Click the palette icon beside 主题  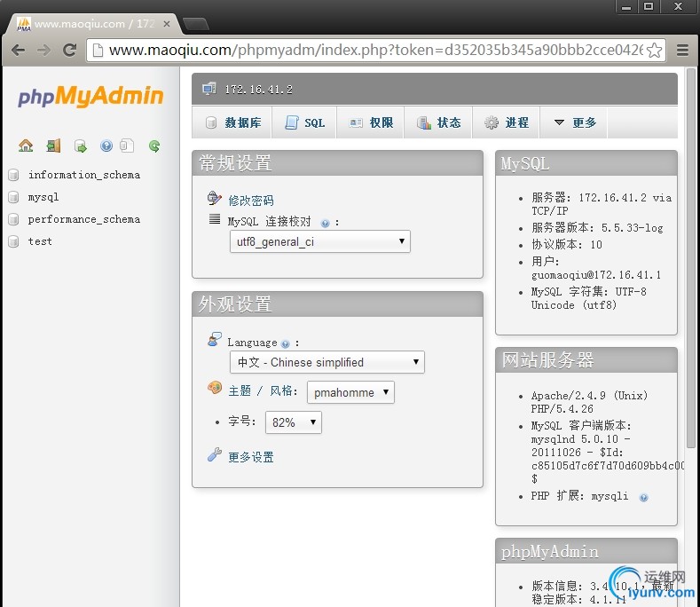coord(215,388)
